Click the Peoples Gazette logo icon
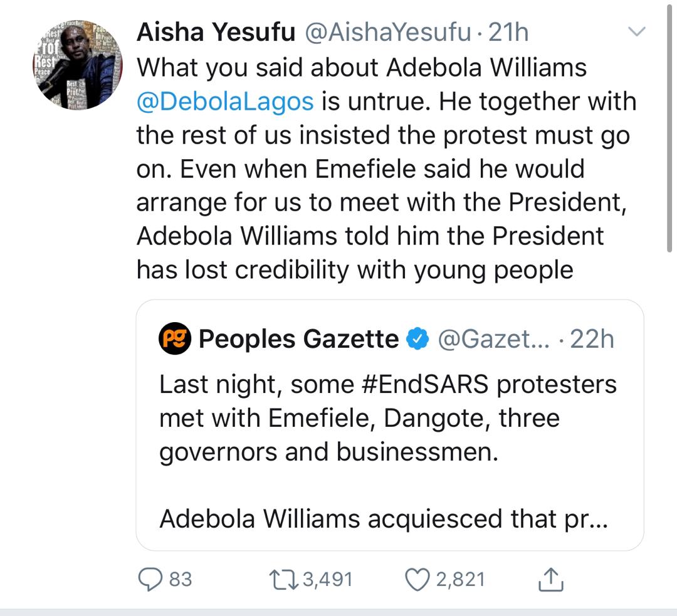Viewport: 677px width, 616px height. (175, 339)
